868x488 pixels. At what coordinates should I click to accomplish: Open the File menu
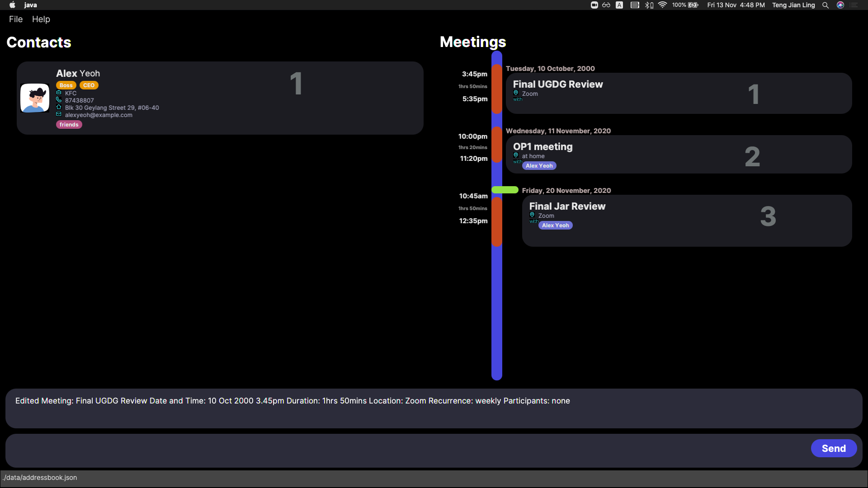16,19
